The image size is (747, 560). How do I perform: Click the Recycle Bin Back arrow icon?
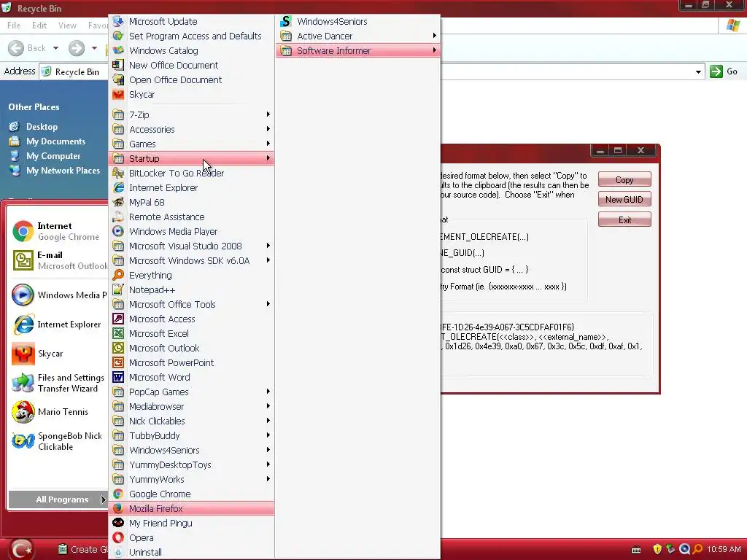coord(16,48)
